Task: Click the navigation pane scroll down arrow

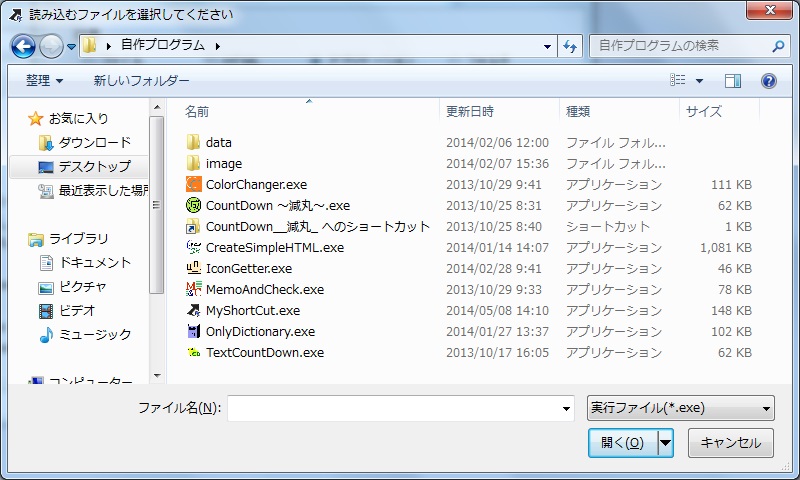Action: click(x=157, y=376)
